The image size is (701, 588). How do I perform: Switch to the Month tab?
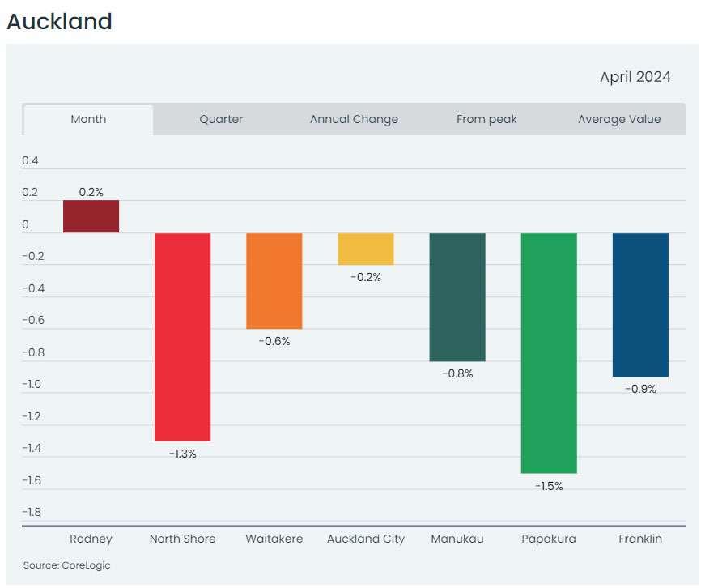tap(88, 119)
